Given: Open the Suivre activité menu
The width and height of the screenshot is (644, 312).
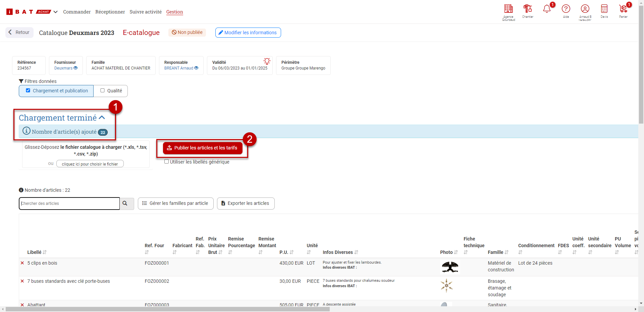Looking at the screenshot, I should (146, 12).
